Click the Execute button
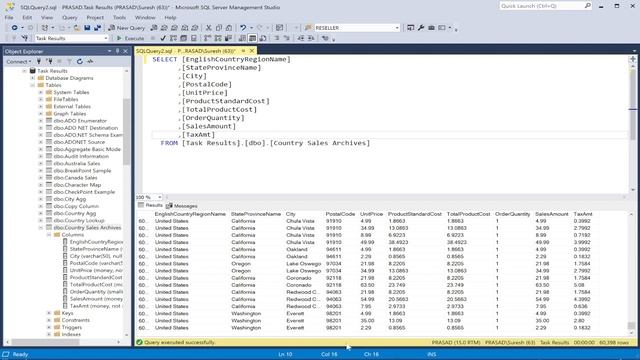The width and height of the screenshot is (640, 360). 130,38
